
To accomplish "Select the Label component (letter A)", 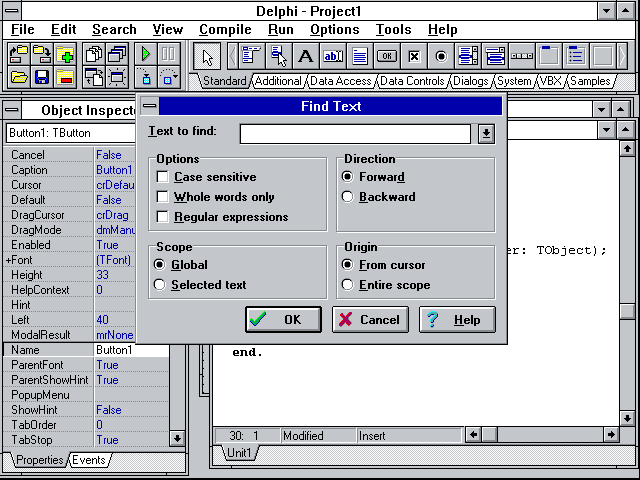I will tap(306, 56).
